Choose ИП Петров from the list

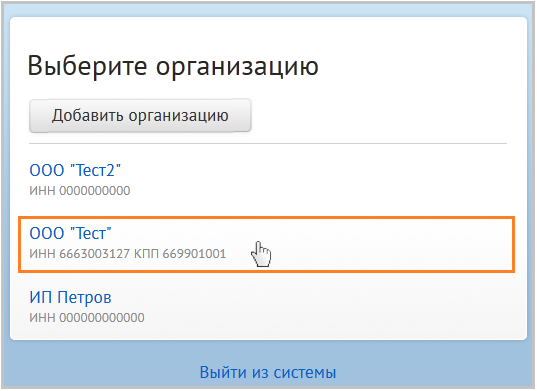pos(70,297)
